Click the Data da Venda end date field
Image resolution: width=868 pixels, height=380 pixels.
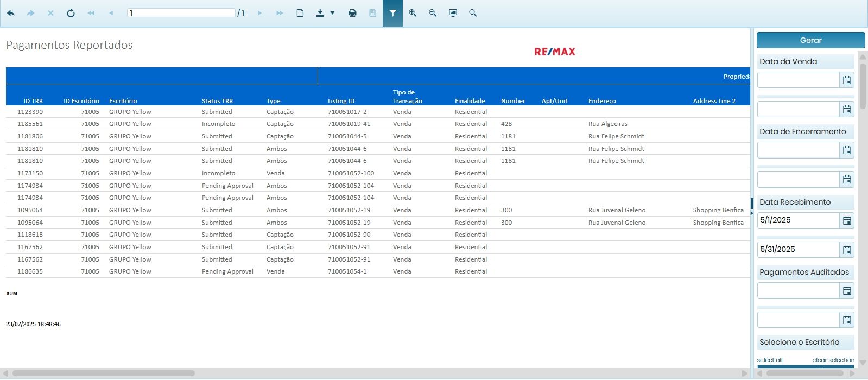[x=799, y=110]
